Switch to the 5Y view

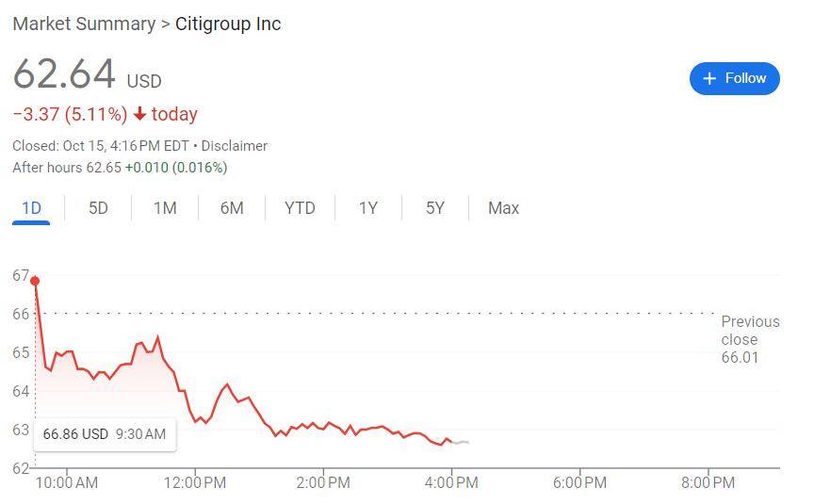(x=434, y=208)
